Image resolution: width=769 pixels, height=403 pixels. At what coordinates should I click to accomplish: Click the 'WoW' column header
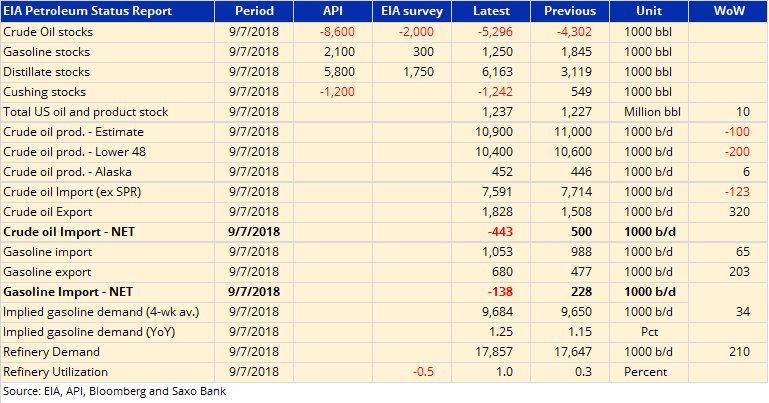coord(728,11)
